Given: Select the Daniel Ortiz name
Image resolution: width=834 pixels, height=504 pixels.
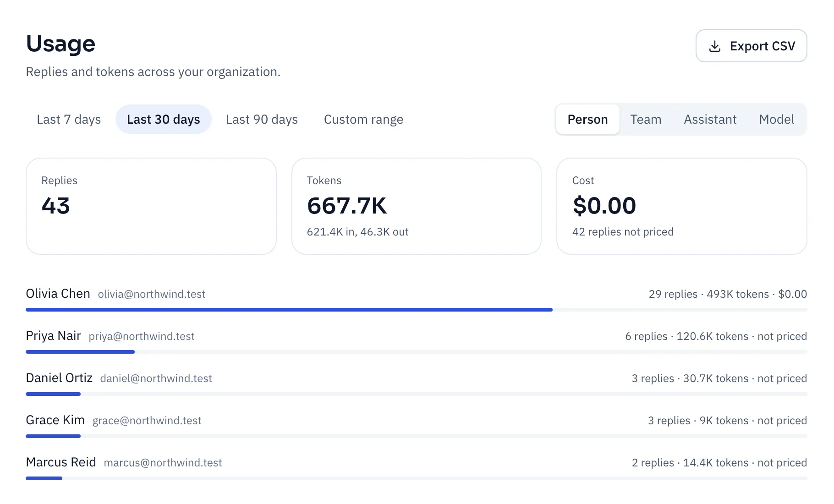Looking at the screenshot, I should (x=59, y=378).
